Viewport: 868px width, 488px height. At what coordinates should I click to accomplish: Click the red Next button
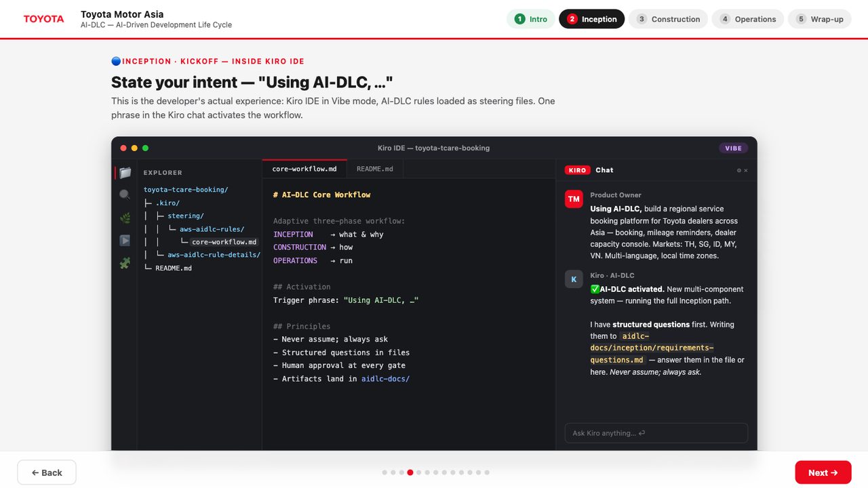pos(823,472)
